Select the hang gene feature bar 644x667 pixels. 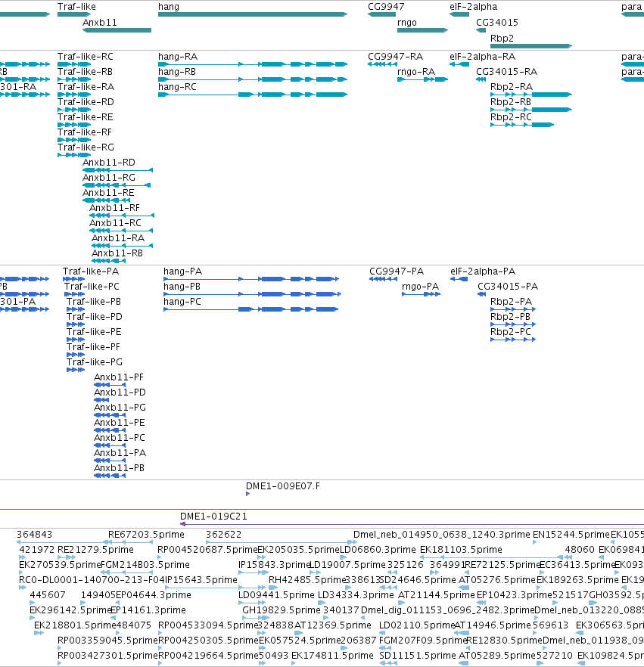(253, 14)
